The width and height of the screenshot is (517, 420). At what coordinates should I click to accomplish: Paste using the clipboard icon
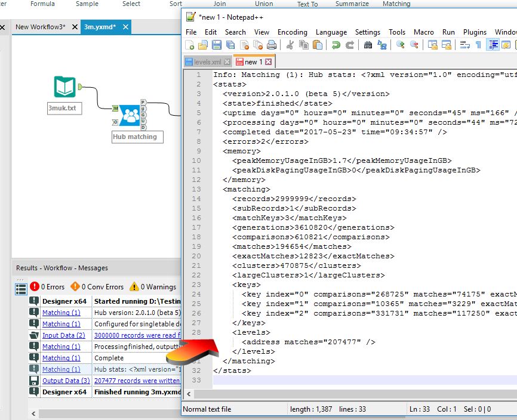318,45
